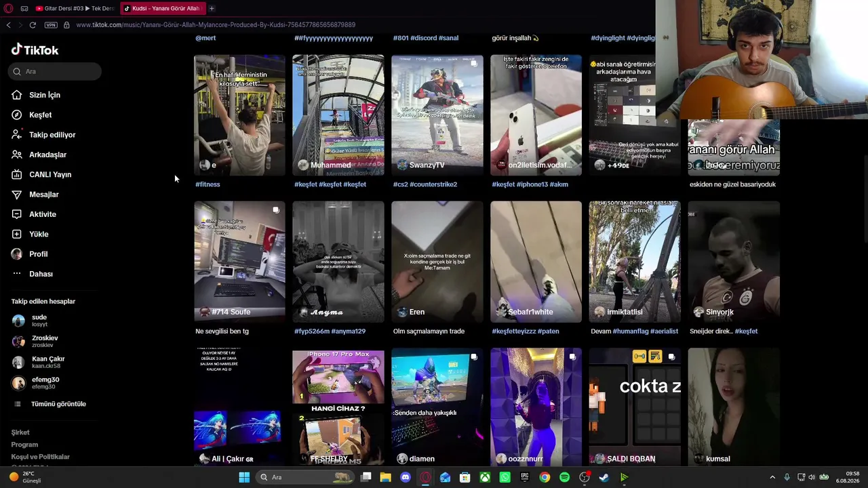
Task: Open Steam from the taskbar
Action: (604, 477)
